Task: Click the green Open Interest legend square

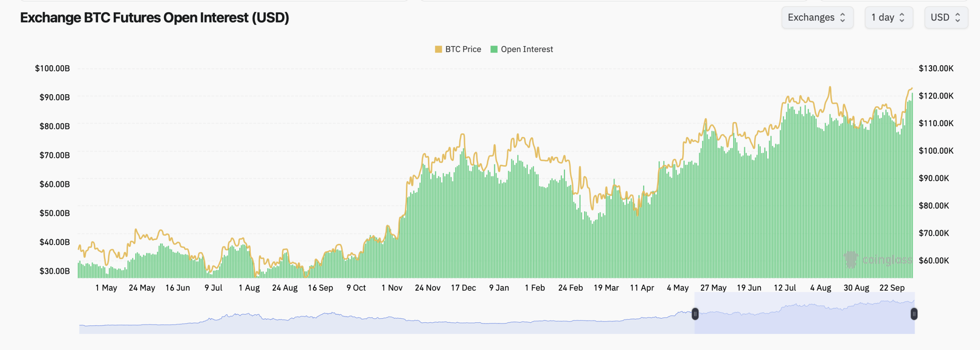Action: click(494, 49)
